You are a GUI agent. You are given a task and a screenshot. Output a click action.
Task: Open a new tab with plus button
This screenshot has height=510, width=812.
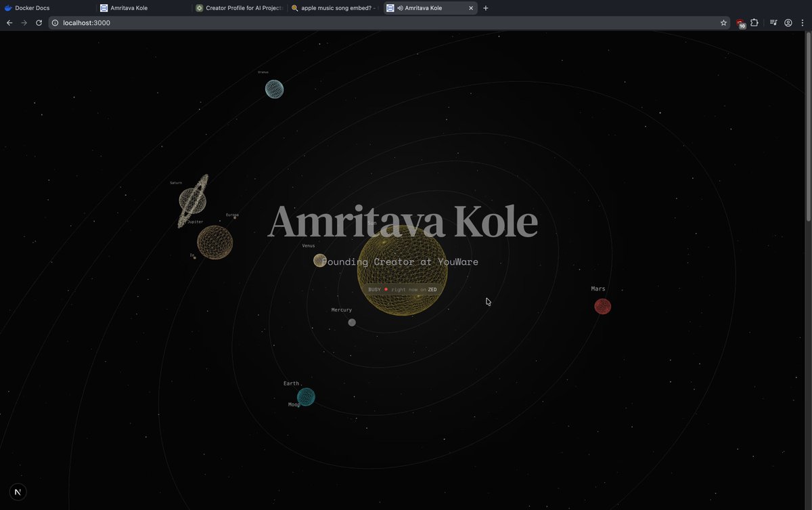tap(486, 8)
